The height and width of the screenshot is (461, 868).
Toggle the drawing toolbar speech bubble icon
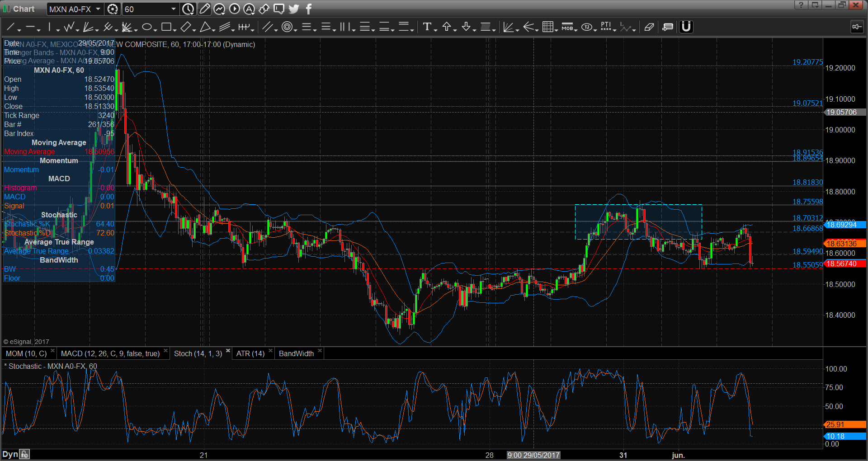click(668, 27)
